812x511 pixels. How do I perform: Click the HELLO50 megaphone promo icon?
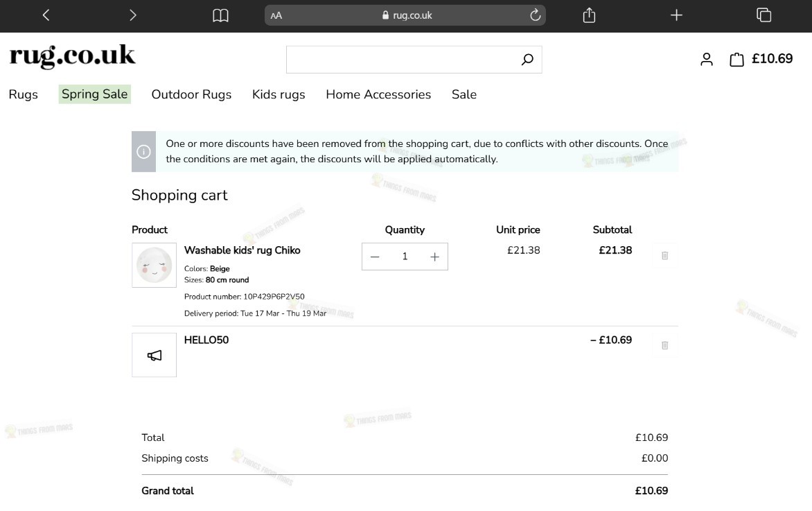pos(154,355)
